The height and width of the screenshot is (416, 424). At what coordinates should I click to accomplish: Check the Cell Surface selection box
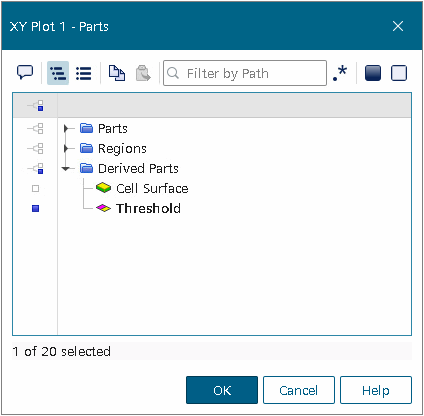tap(35, 189)
